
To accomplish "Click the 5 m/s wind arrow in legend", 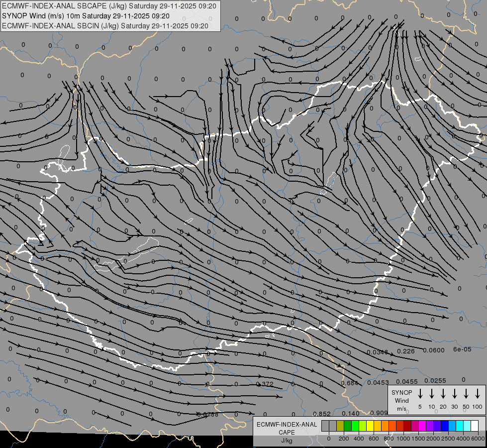I will (x=420, y=393).
